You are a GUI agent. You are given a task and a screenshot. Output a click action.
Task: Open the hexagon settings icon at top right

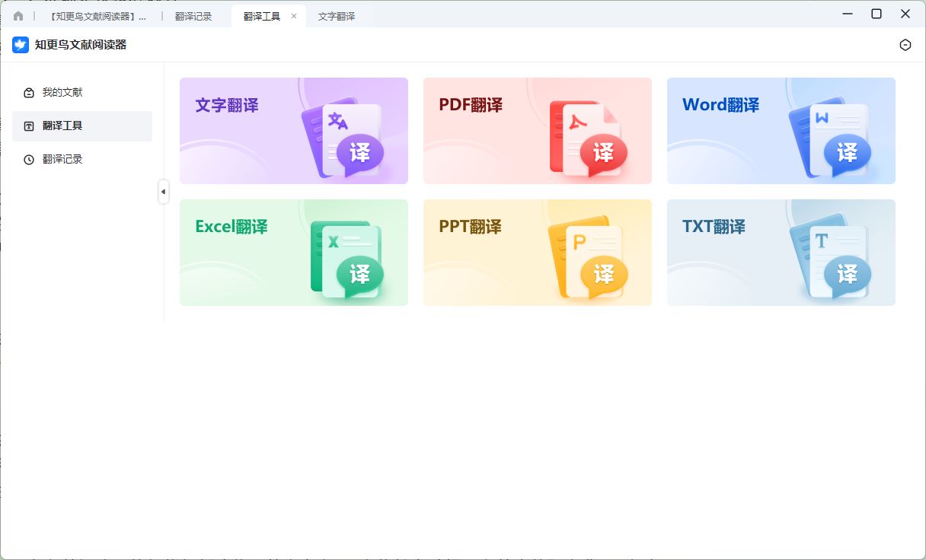(x=905, y=45)
